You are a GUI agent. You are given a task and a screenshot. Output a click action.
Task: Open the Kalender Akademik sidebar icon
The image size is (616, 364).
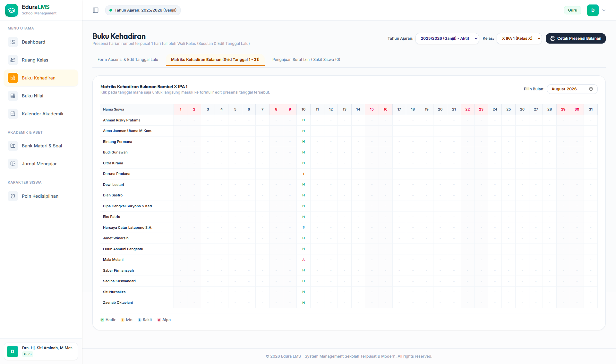click(x=13, y=114)
